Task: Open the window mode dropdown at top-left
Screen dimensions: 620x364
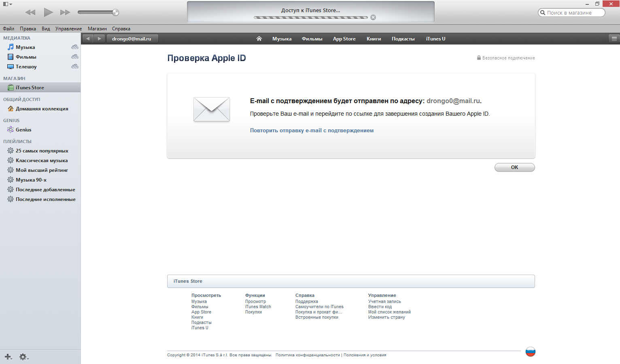Action: tap(8, 4)
